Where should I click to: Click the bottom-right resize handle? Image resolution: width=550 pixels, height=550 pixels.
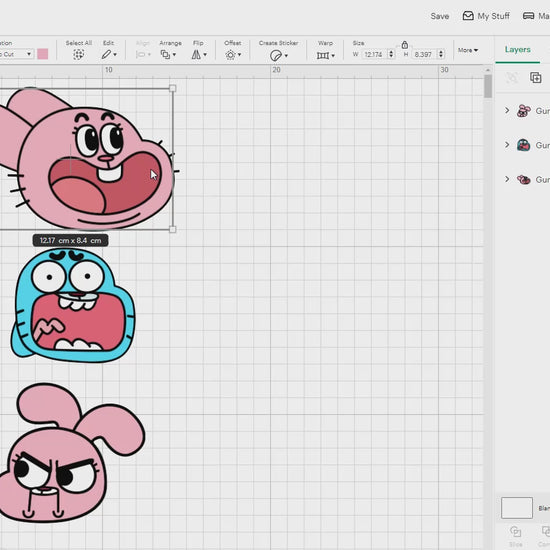(172, 229)
